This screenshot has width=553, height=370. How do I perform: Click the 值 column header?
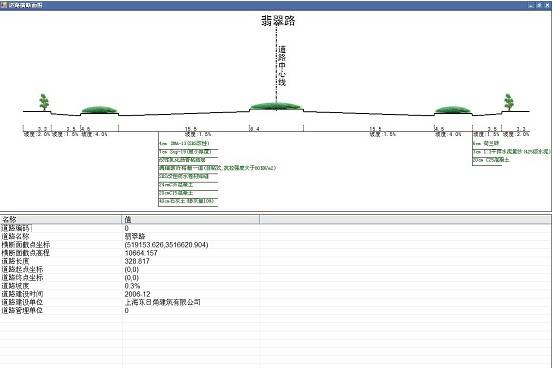(191, 220)
